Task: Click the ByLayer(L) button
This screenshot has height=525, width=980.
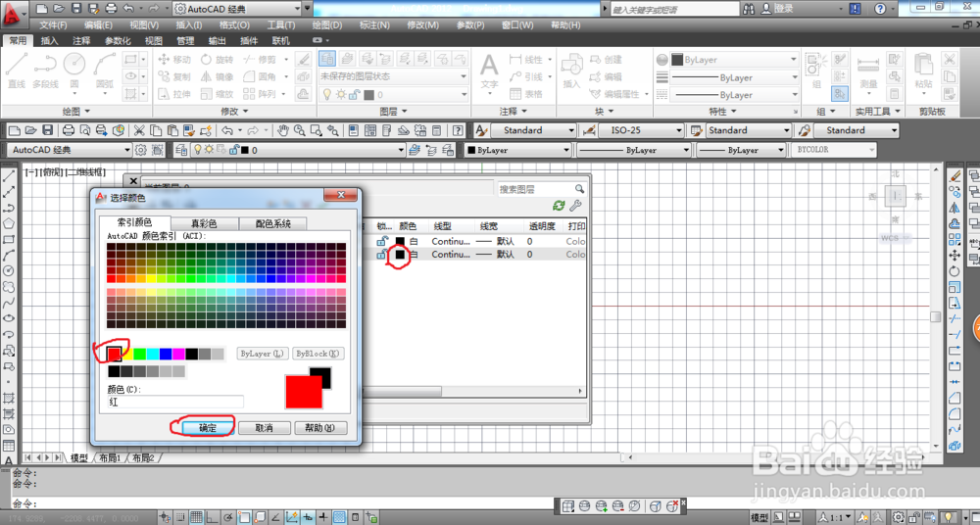Action: (x=263, y=354)
